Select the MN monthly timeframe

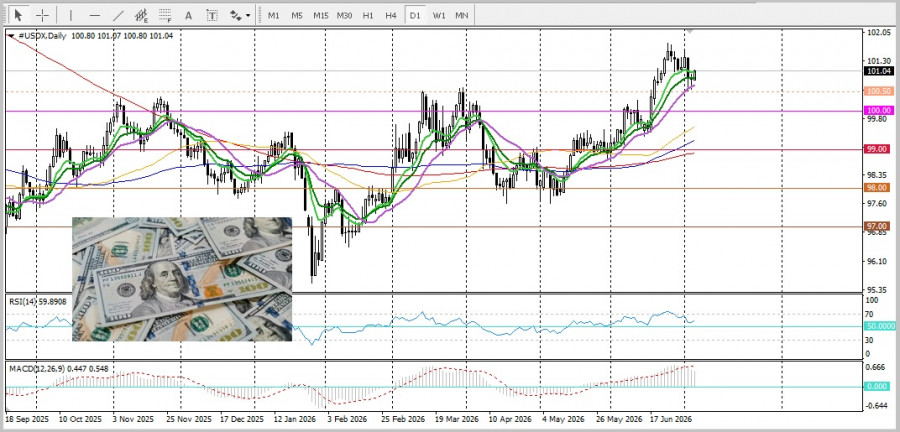[461, 15]
